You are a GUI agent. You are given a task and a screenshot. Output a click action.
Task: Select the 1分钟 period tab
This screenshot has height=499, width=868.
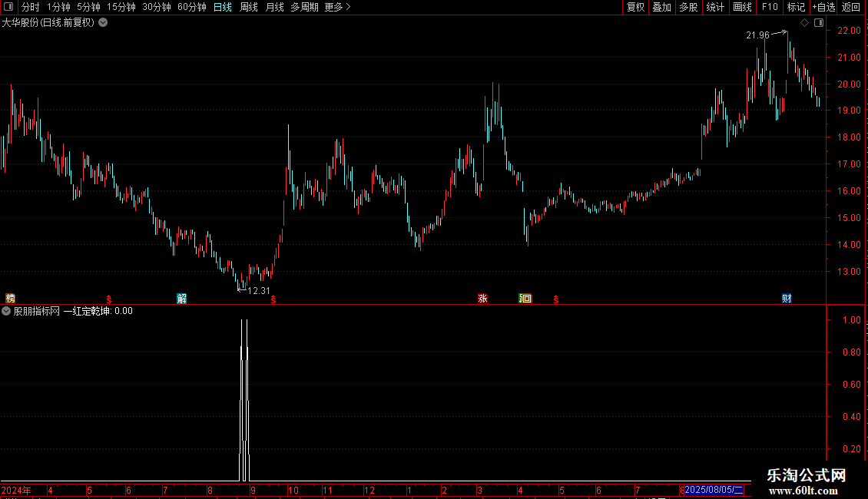(58, 7)
